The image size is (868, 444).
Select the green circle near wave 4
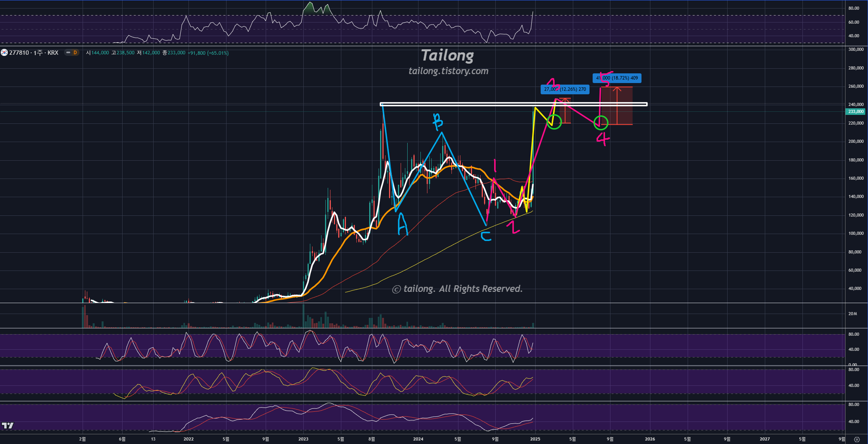(x=601, y=123)
